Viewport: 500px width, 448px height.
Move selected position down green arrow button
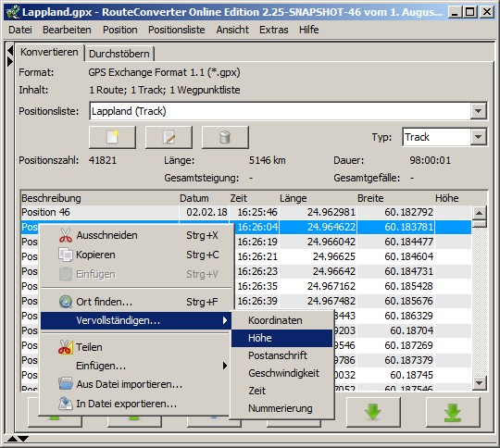point(373,412)
